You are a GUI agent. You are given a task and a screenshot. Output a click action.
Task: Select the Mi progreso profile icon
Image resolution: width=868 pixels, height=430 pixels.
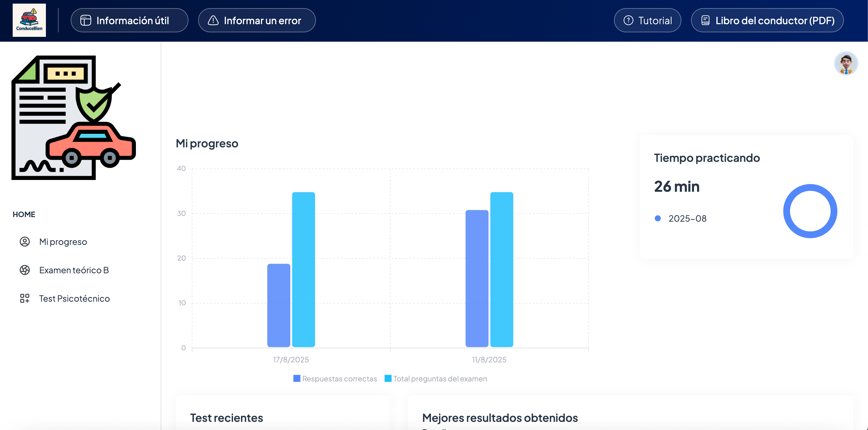pyautogui.click(x=25, y=241)
